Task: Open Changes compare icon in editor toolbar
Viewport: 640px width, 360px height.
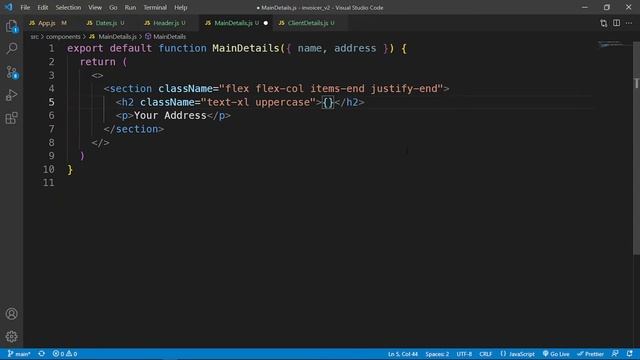Action: tap(603, 23)
